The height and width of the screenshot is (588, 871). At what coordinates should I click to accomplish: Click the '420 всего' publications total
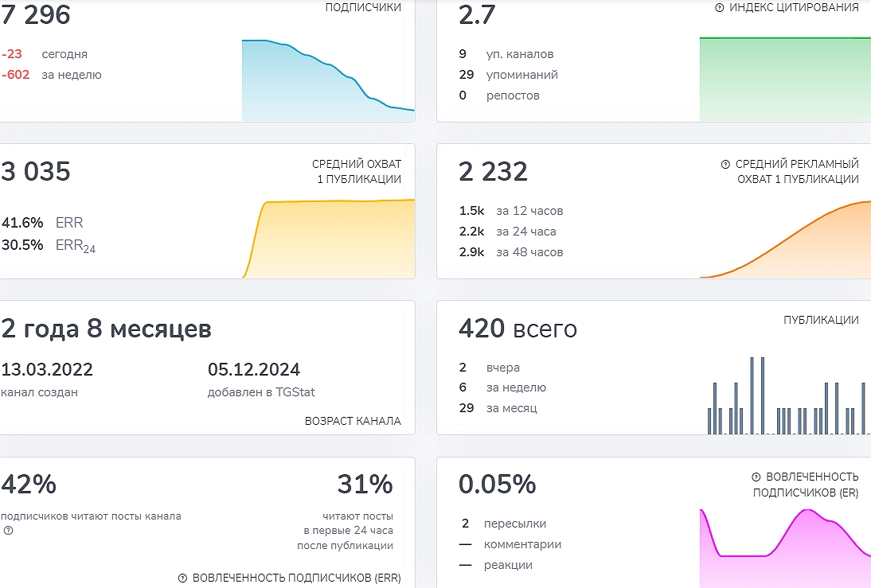[x=518, y=329]
